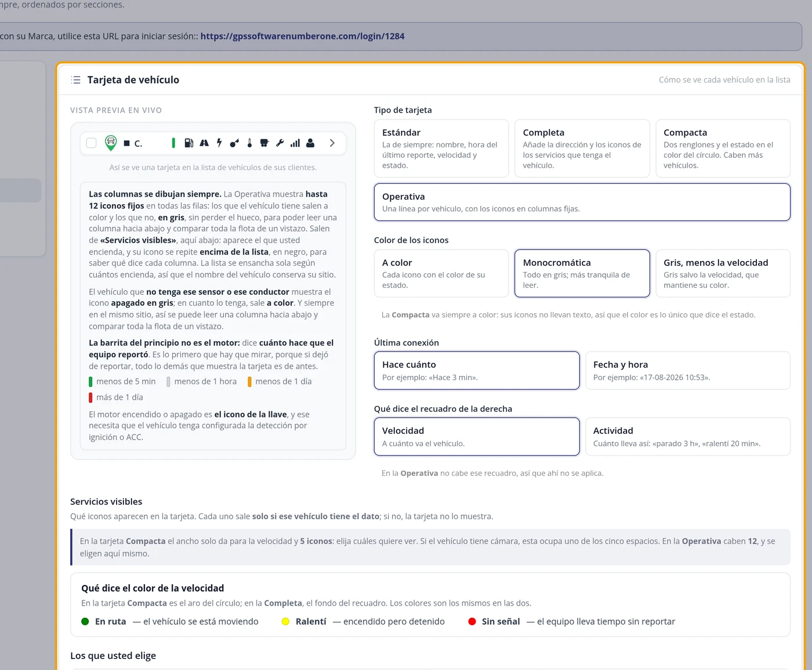
Task: Click the VISTA PREVIA EN VIVO label
Action: coord(116,110)
